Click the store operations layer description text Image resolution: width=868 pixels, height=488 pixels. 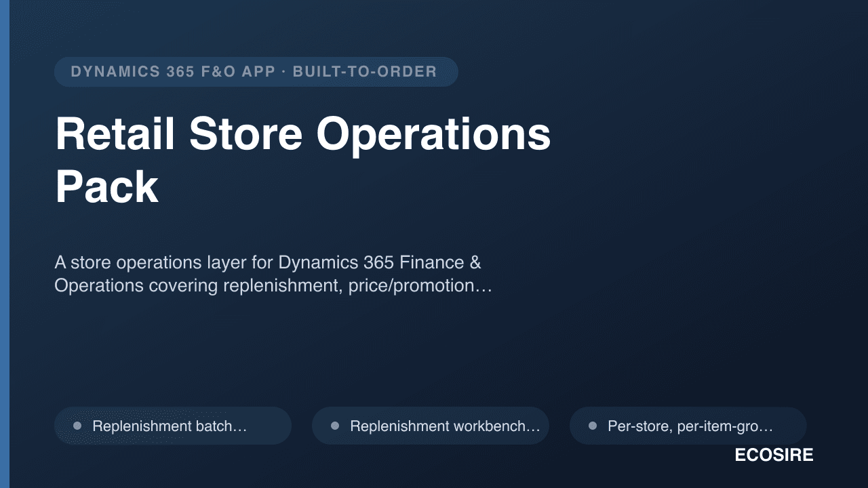(273, 274)
